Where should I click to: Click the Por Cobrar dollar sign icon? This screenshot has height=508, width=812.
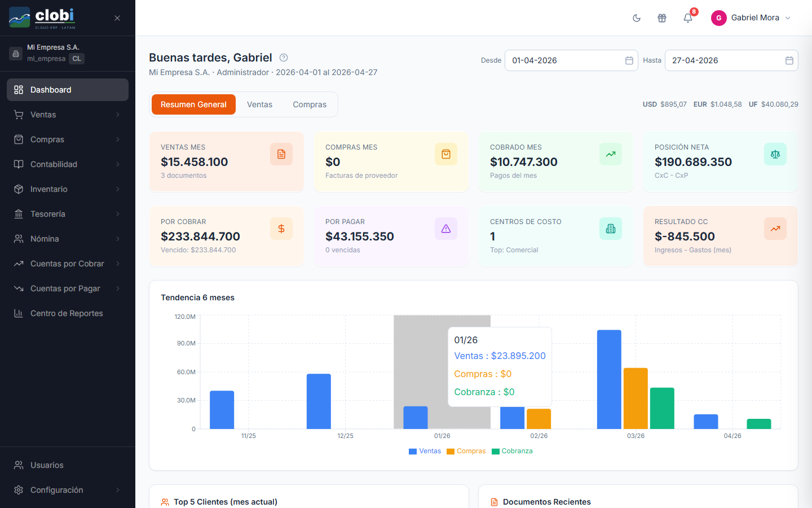coord(281,229)
